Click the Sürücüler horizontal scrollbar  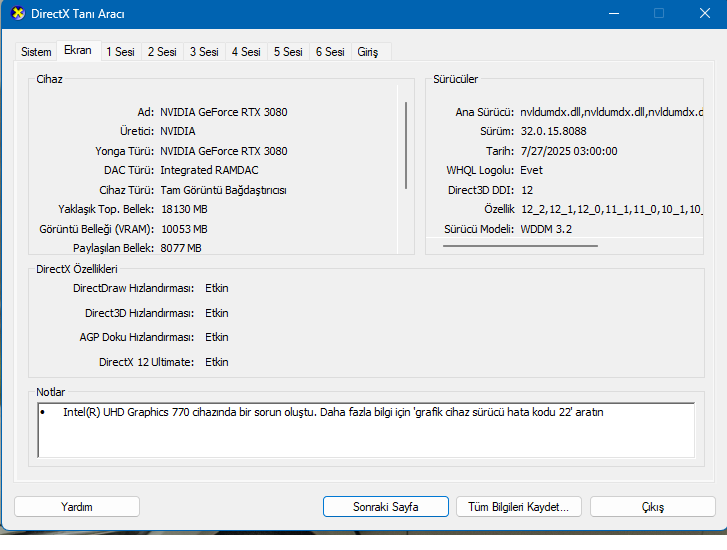tap(520, 246)
